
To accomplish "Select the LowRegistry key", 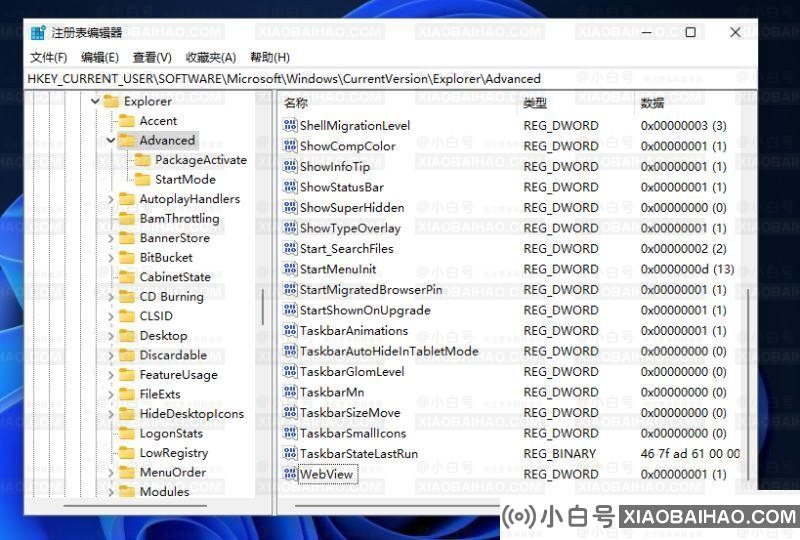I will pos(173,453).
